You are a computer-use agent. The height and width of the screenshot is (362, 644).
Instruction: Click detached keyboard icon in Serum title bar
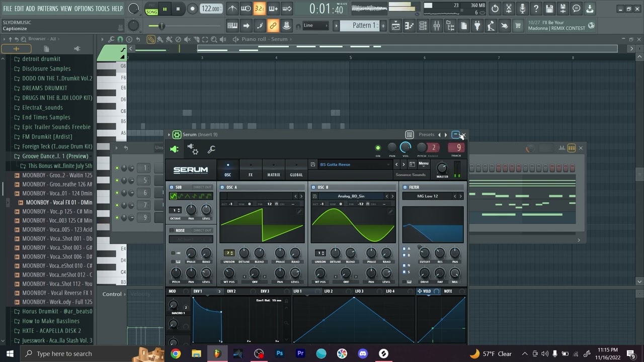[410, 135]
